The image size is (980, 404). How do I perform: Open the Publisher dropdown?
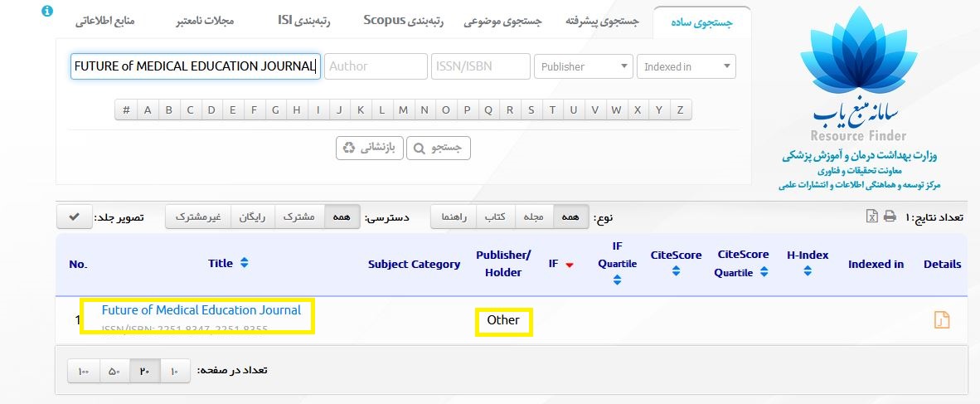pos(583,66)
